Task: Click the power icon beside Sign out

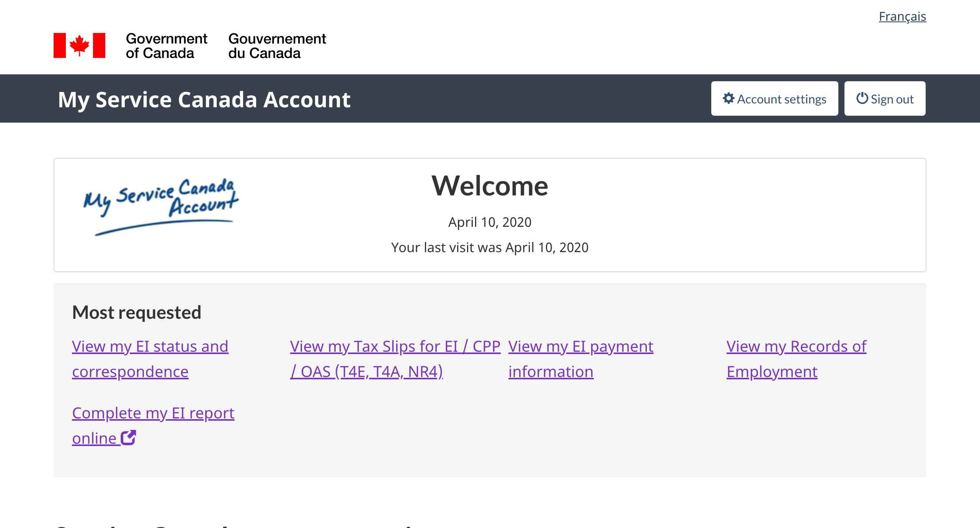Action: click(x=862, y=98)
